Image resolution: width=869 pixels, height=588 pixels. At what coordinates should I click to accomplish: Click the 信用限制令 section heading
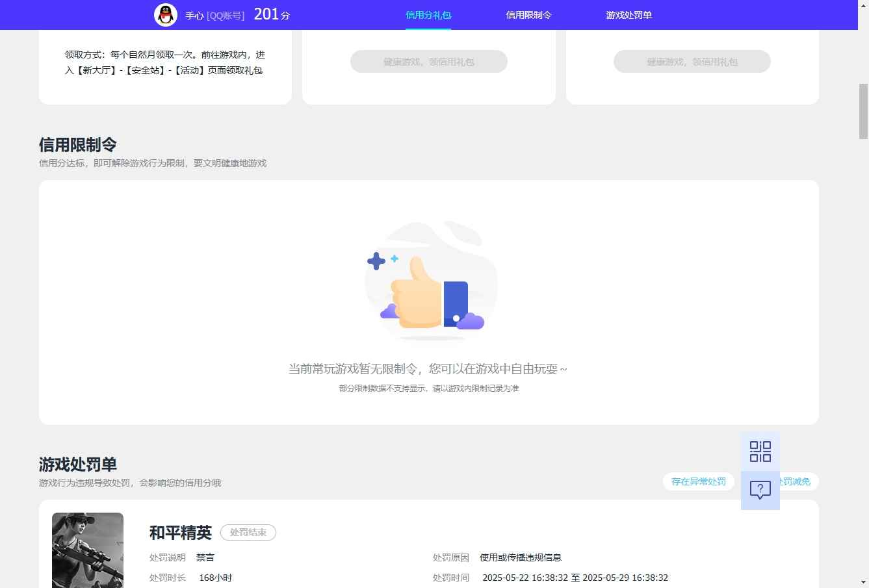pos(78,144)
